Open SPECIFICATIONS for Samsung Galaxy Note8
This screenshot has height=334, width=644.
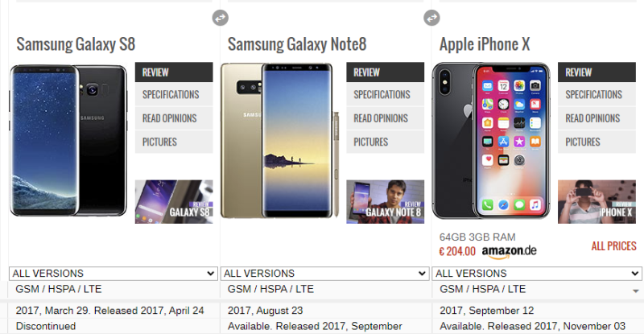click(386, 94)
